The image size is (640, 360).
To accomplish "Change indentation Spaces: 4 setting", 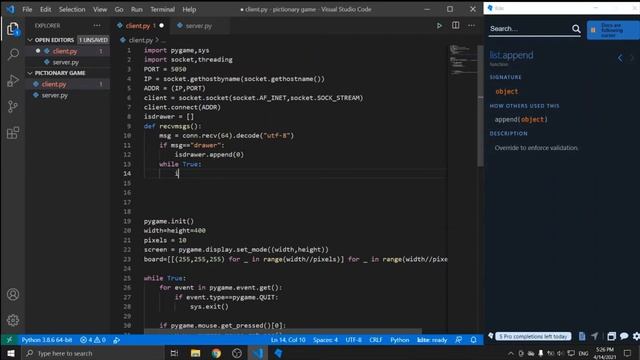I will click(x=325, y=340).
